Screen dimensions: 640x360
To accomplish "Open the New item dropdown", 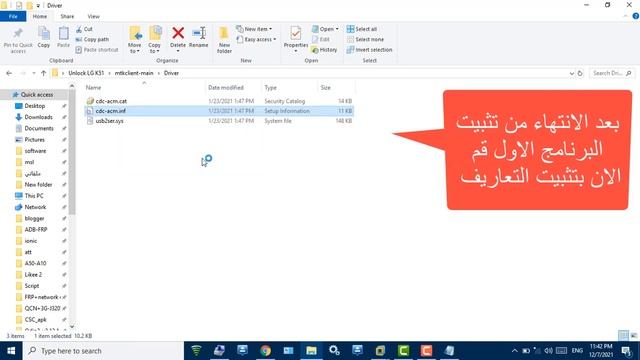I will click(x=254, y=29).
